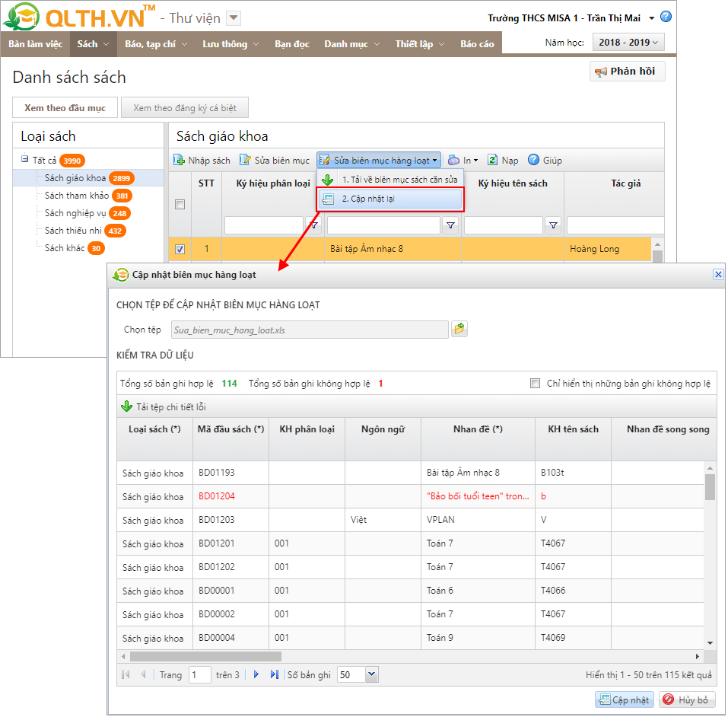The image size is (728, 717).
Task: Open the Danh mục menu
Action: click(x=352, y=44)
